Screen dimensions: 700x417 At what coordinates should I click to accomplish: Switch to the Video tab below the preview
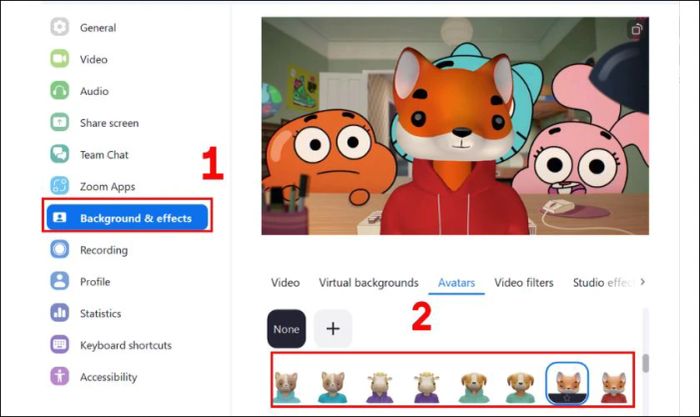pos(285,283)
